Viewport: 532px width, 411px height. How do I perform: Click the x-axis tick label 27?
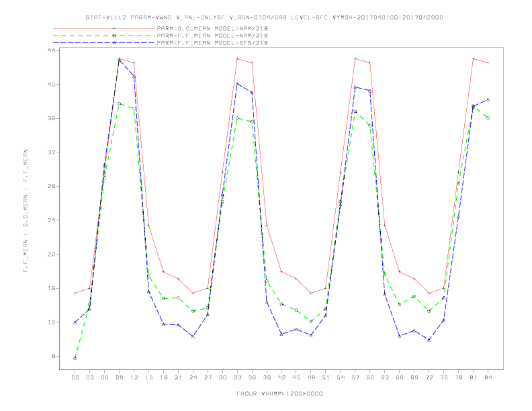pos(208,377)
